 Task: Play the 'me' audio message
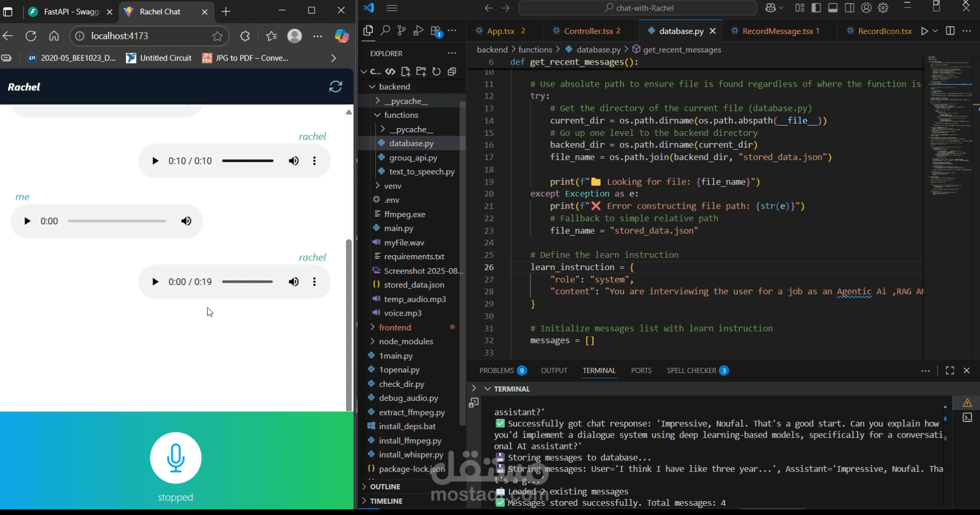27,221
